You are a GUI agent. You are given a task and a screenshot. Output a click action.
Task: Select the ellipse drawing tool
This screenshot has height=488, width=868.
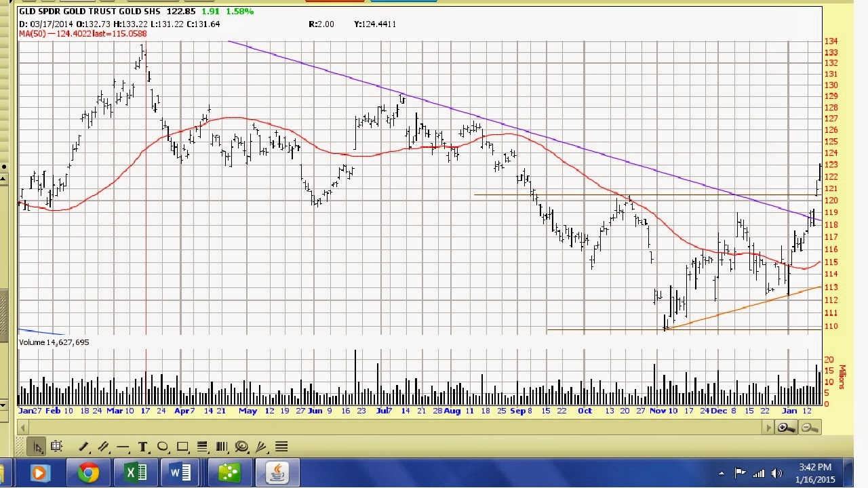tap(163, 447)
